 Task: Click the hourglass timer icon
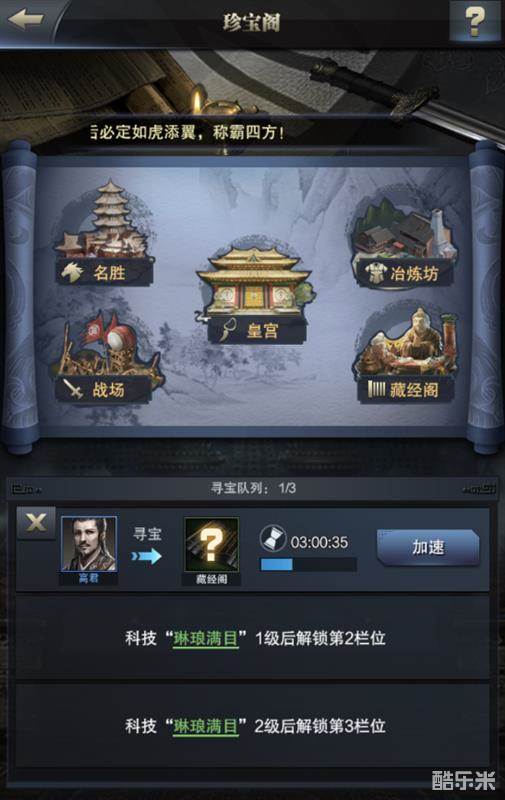(273, 539)
